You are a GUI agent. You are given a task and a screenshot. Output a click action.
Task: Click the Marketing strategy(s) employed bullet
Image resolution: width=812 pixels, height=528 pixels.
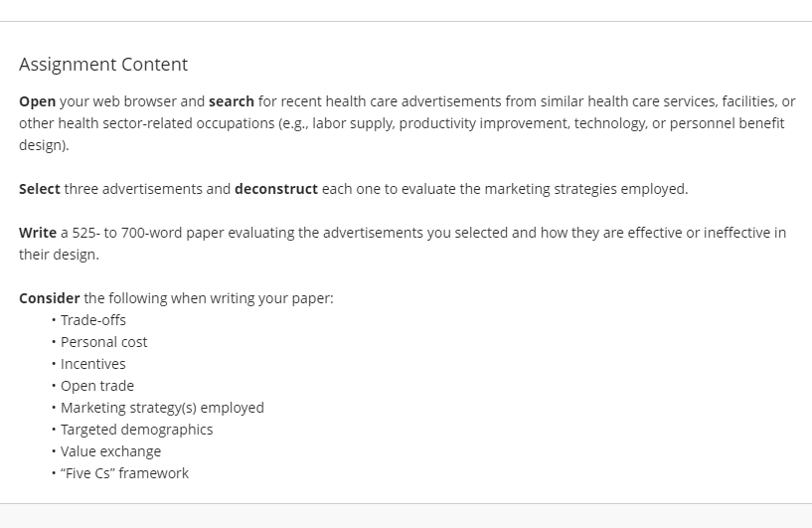(x=163, y=408)
